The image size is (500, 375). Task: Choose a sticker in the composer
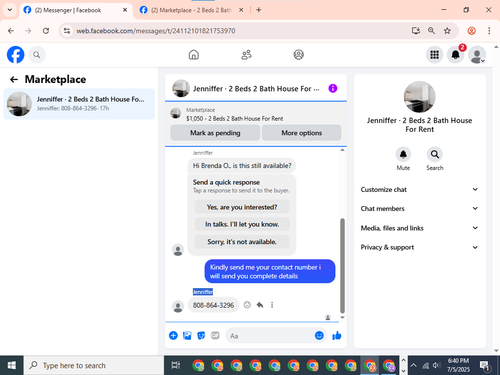[x=201, y=335]
